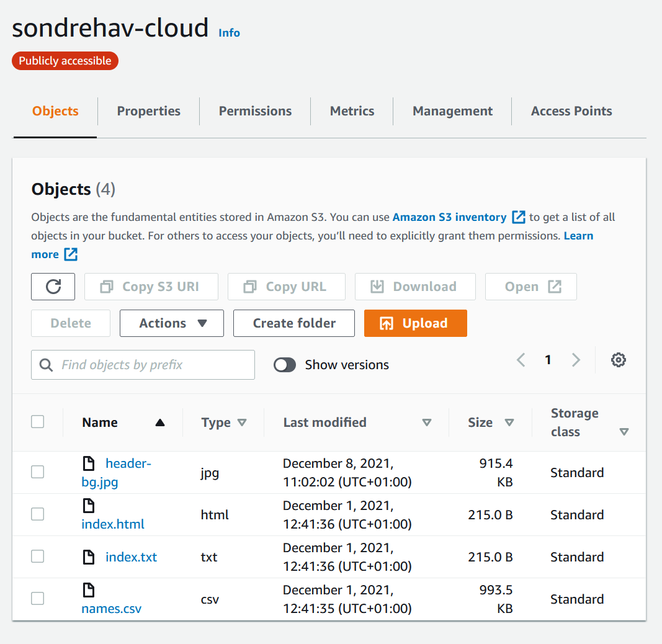Open table preferences gear icon
The width and height of the screenshot is (662, 644).
click(618, 360)
